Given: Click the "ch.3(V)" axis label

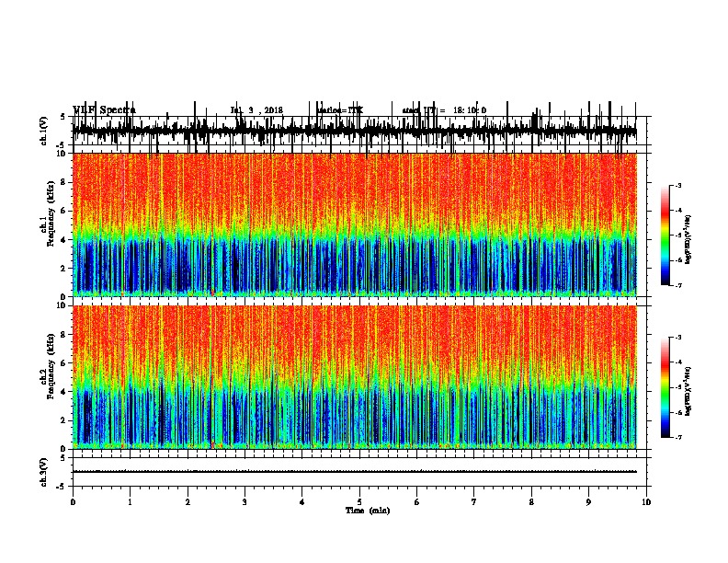Looking at the screenshot, I should pyautogui.click(x=44, y=472).
